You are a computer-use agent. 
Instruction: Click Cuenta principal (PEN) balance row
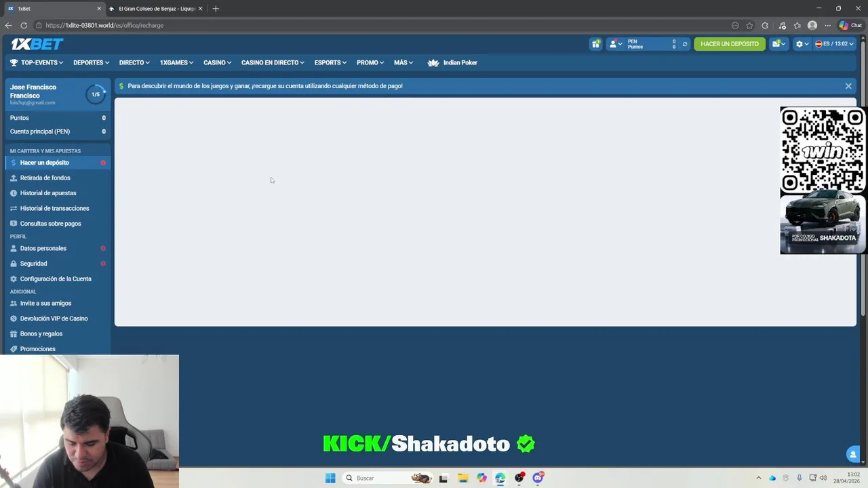click(58, 131)
